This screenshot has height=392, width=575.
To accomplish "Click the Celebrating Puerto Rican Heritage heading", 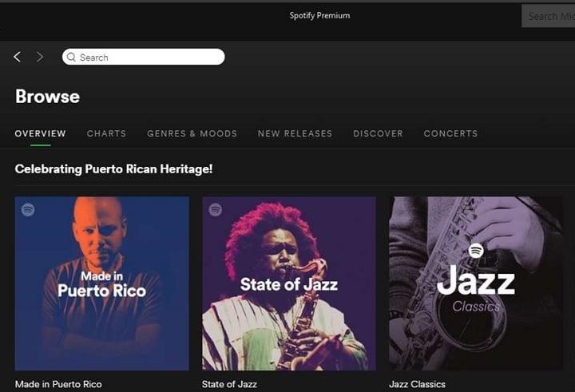I will point(113,169).
